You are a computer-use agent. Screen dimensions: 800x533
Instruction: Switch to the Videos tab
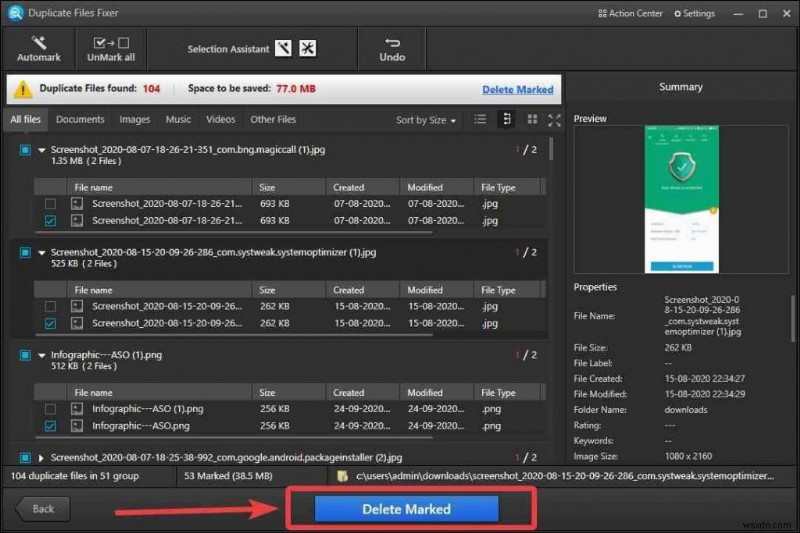coord(220,119)
